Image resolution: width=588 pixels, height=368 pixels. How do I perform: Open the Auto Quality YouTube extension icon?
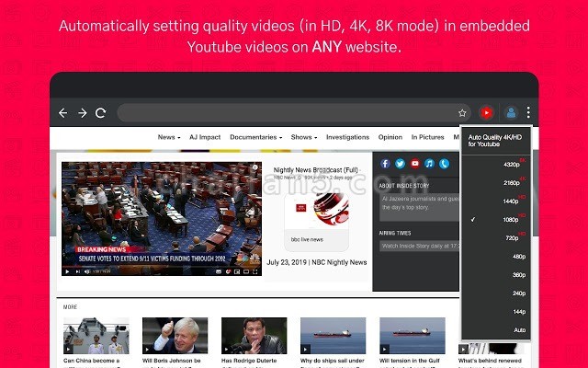pyautogui.click(x=486, y=112)
